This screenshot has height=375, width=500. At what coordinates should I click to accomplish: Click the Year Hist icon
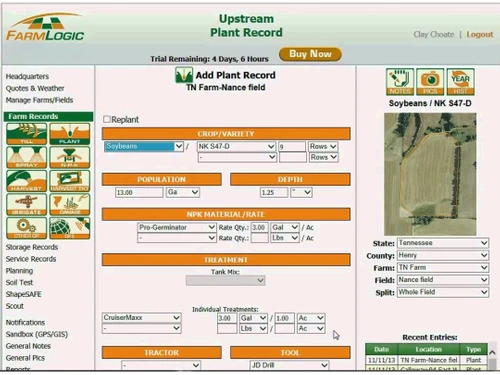(x=460, y=82)
